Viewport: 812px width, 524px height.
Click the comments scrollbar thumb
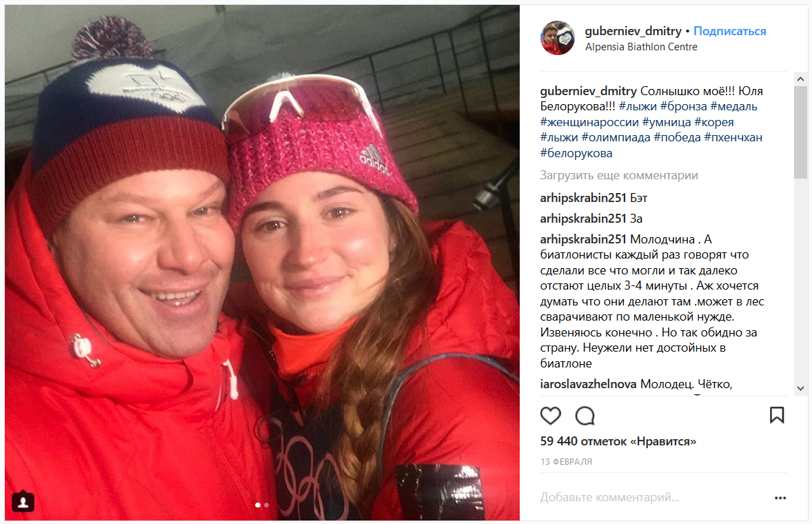tap(800, 132)
